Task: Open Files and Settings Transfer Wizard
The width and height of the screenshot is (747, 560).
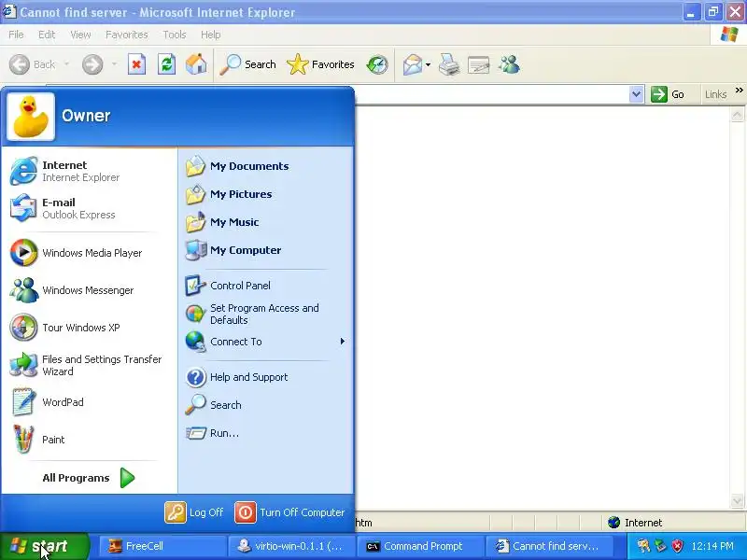Action: pos(89,365)
